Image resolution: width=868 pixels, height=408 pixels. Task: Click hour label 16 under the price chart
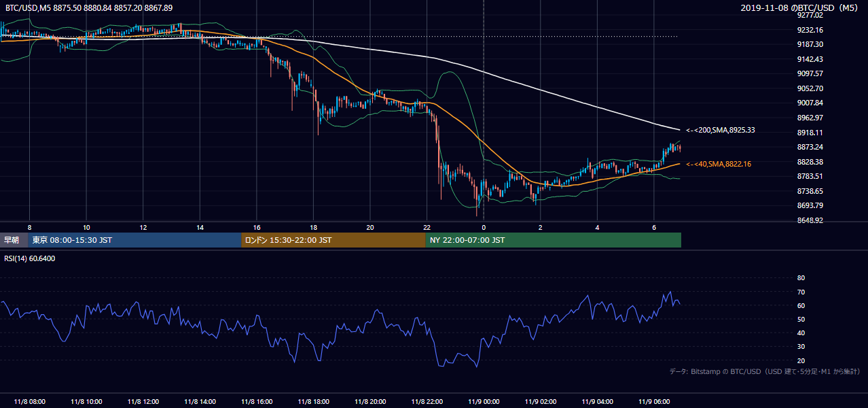click(x=257, y=226)
